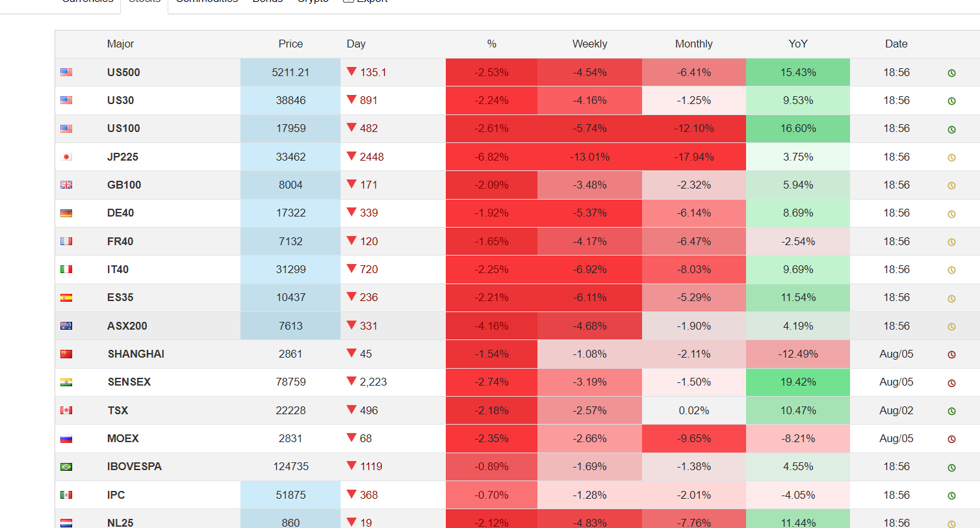Open the GB100 index page
This screenshot has width=980, height=528.
[124, 185]
